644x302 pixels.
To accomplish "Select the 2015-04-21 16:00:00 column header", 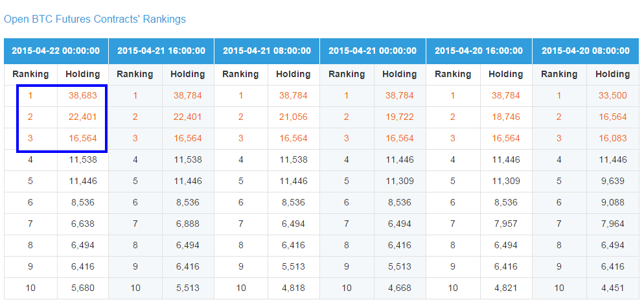I will point(161,51).
